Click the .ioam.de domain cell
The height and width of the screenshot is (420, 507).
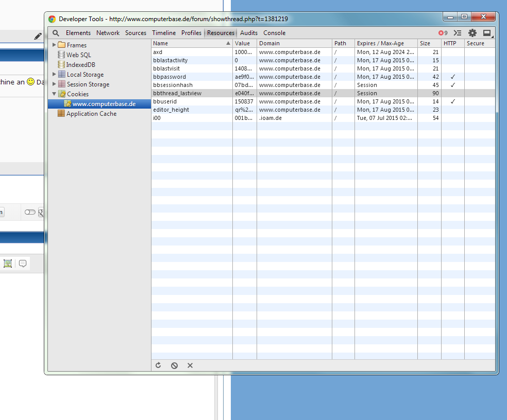[x=295, y=118]
